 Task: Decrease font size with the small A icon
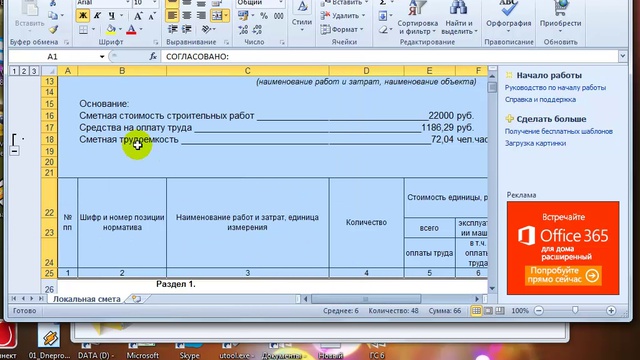(x=152, y=16)
